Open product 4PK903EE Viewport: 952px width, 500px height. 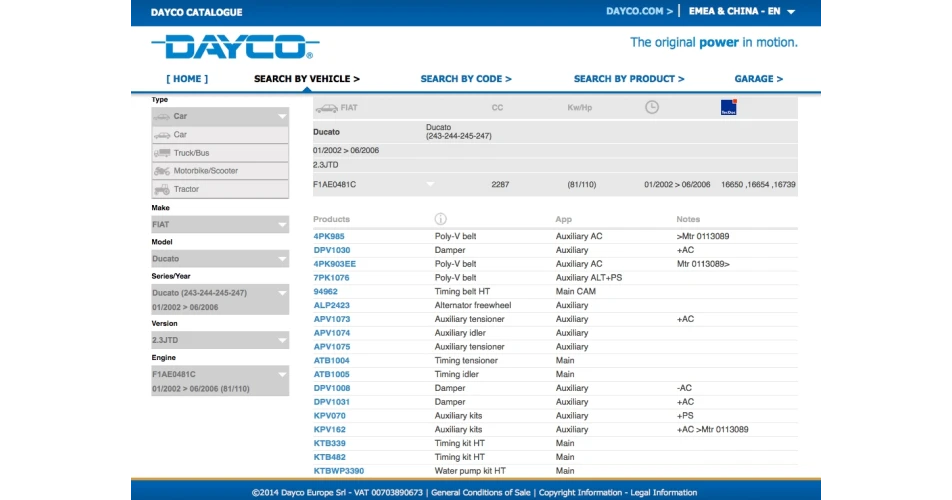click(335, 264)
